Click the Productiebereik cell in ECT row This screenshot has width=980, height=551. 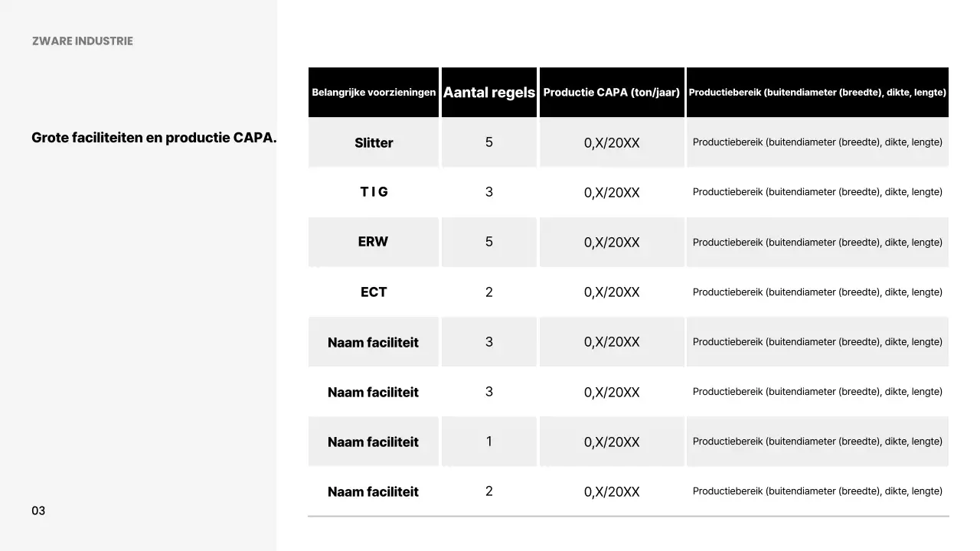[817, 292]
